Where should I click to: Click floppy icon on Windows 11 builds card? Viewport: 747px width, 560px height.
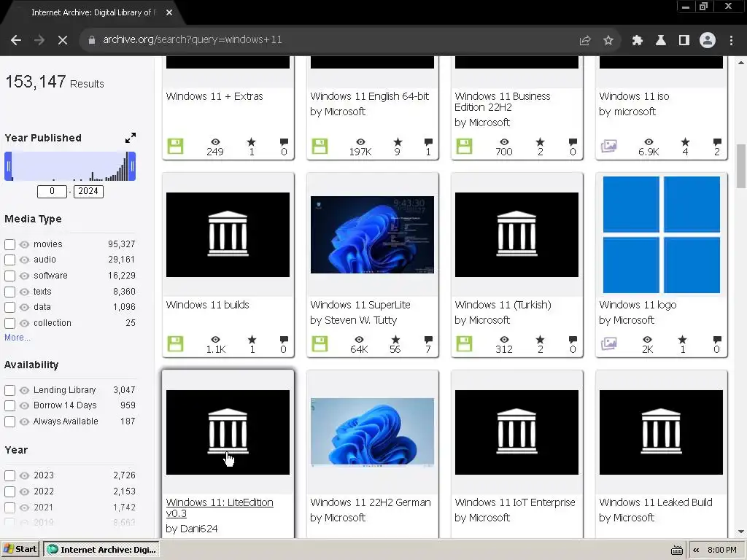(x=175, y=344)
